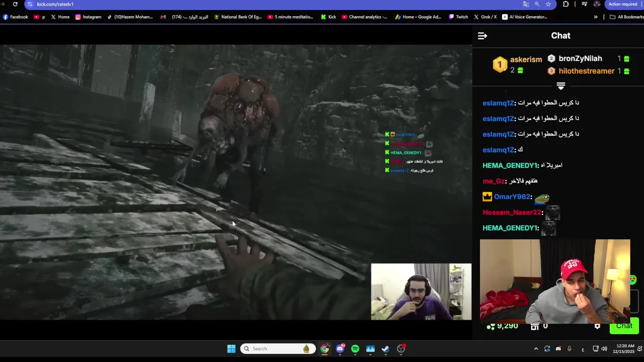Click the emote in Hossam_Naser22's message

[x=552, y=213]
